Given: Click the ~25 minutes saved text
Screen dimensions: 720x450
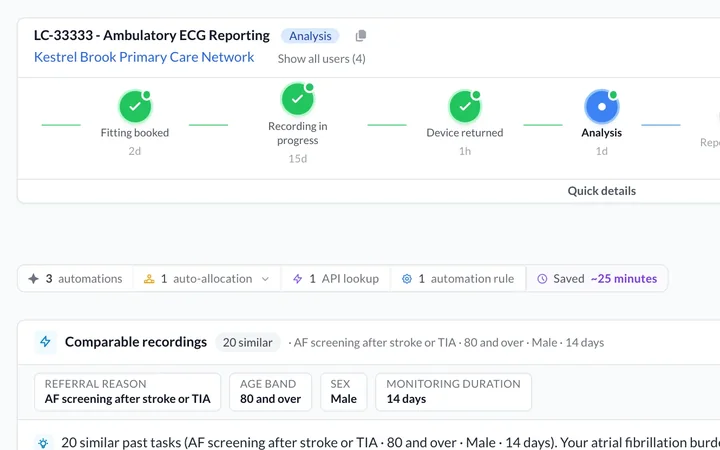Looking at the screenshot, I should pos(624,279).
